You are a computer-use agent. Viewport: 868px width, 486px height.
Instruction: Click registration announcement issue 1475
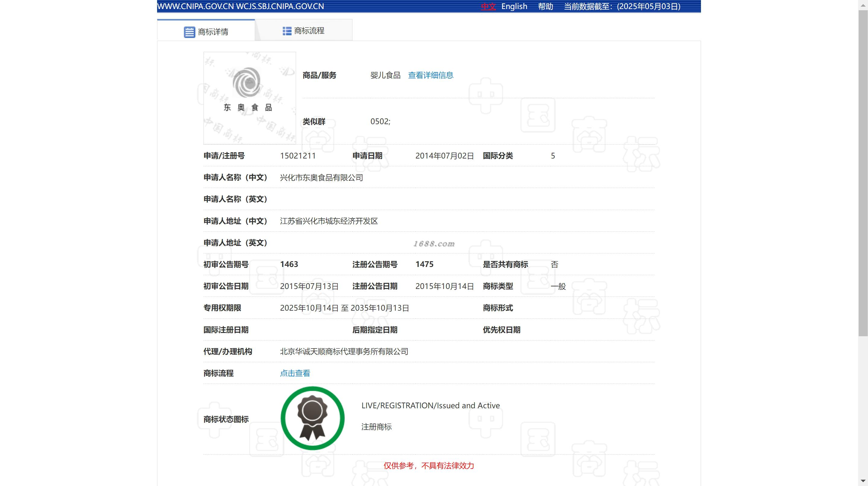[425, 264]
